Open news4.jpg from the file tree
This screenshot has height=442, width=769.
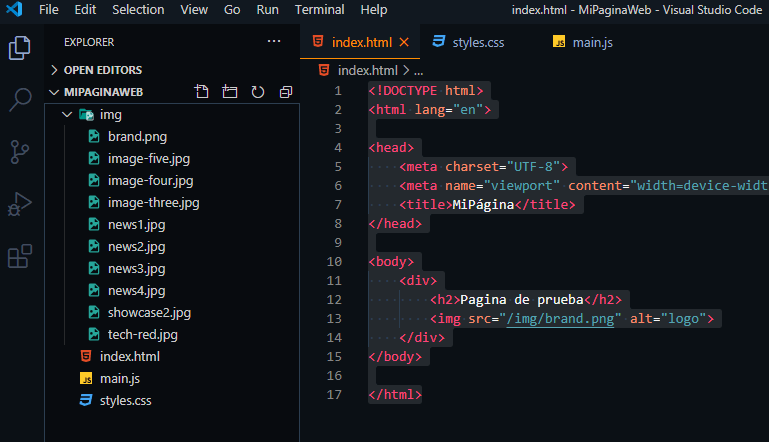(x=136, y=291)
